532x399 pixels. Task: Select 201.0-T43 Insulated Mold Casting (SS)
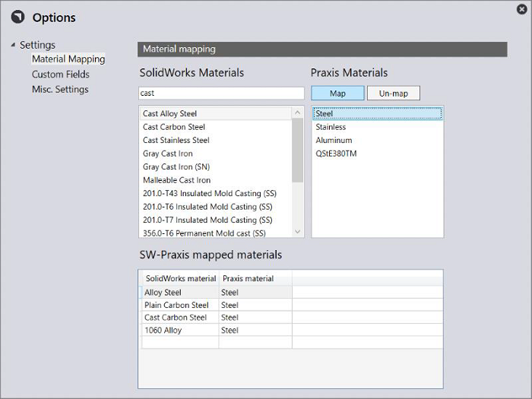(x=215, y=193)
